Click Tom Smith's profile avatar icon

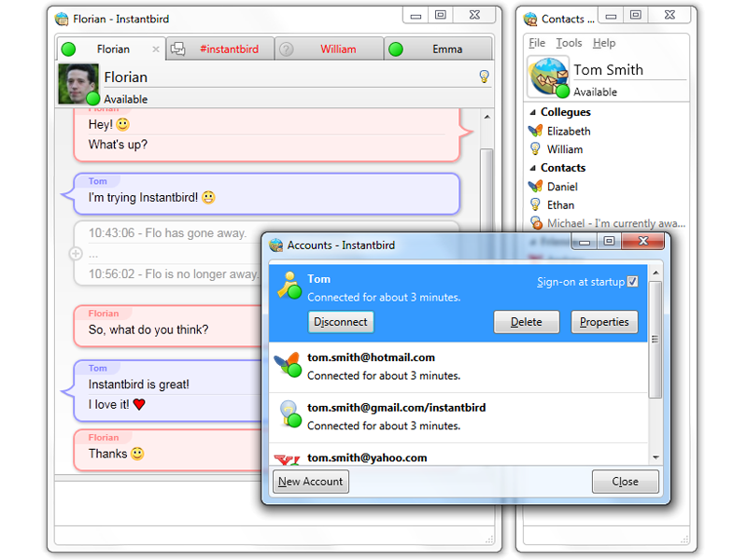(x=546, y=77)
